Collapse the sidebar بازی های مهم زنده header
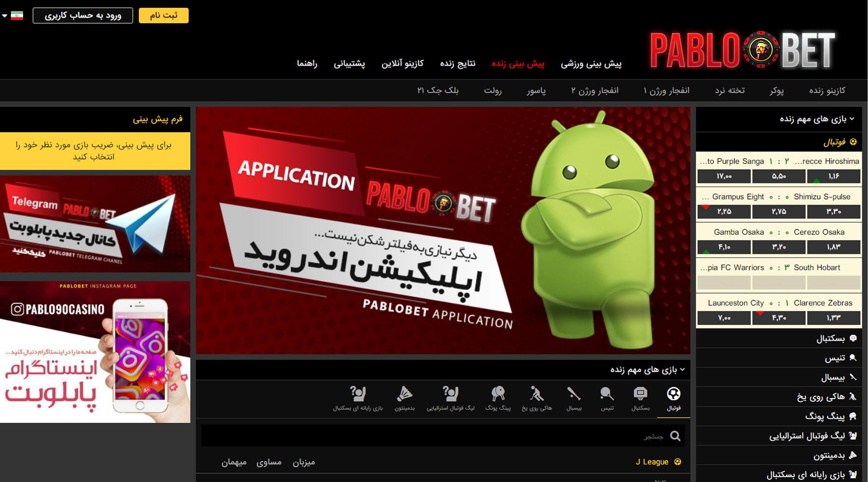The height and width of the screenshot is (482, 868). pos(779,119)
